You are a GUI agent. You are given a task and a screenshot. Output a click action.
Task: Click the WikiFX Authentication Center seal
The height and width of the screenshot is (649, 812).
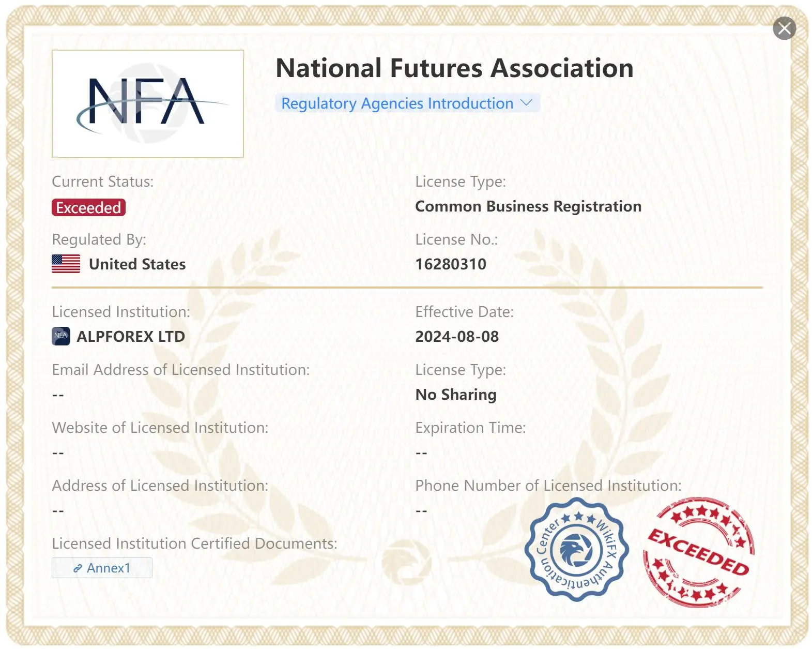click(576, 550)
